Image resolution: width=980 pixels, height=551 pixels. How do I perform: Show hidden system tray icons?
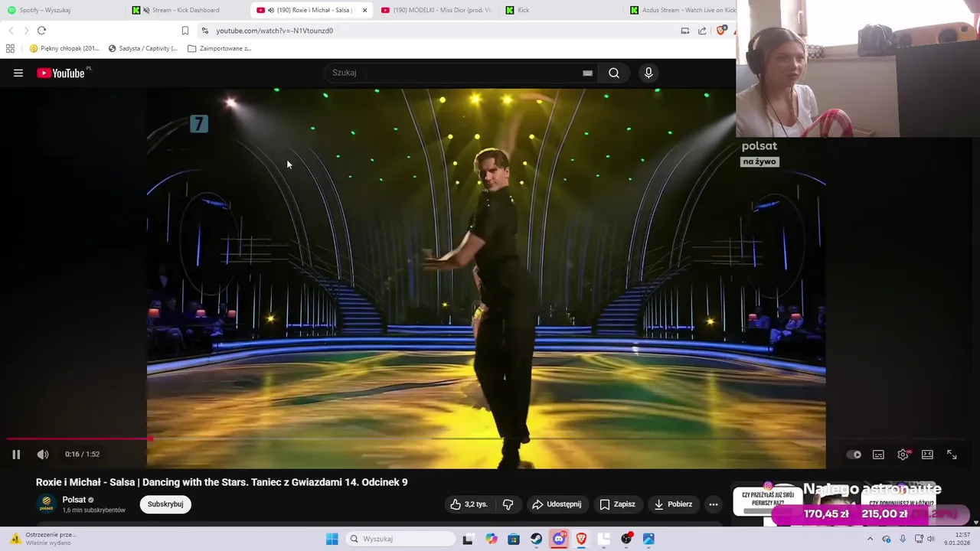870,539
